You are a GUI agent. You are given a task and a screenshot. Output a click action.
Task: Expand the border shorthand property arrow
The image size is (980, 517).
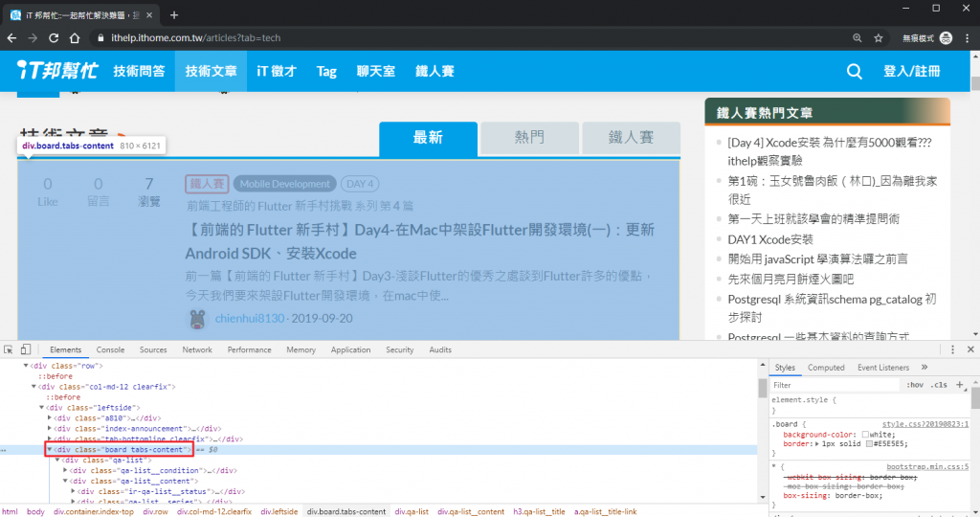pyautogui.click(x=817, y=444)
